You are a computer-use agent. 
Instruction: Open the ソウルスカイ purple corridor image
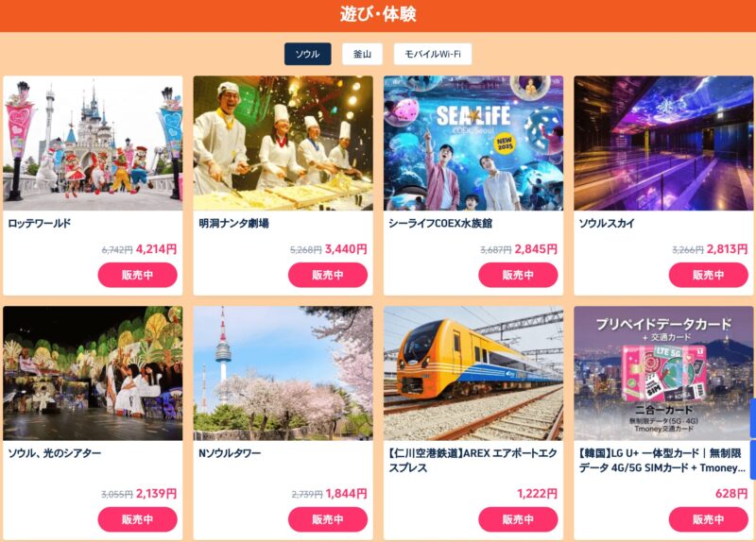tap(663, 144)
